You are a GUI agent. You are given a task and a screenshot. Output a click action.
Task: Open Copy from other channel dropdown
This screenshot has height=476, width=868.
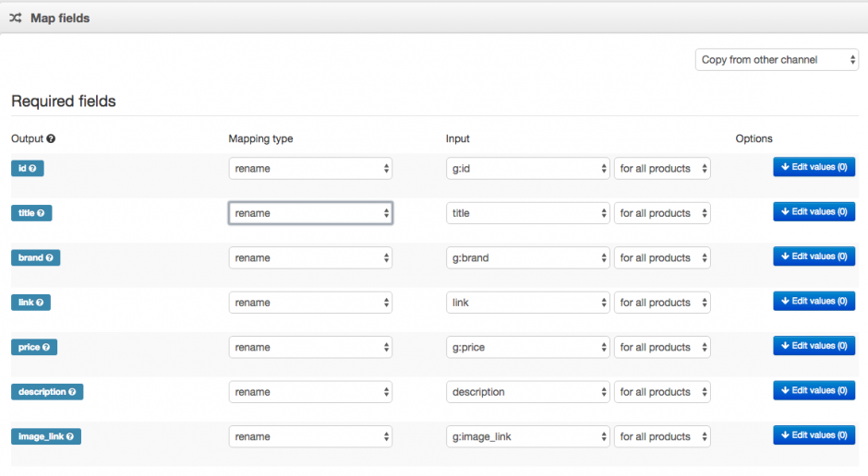click(777, 60)
